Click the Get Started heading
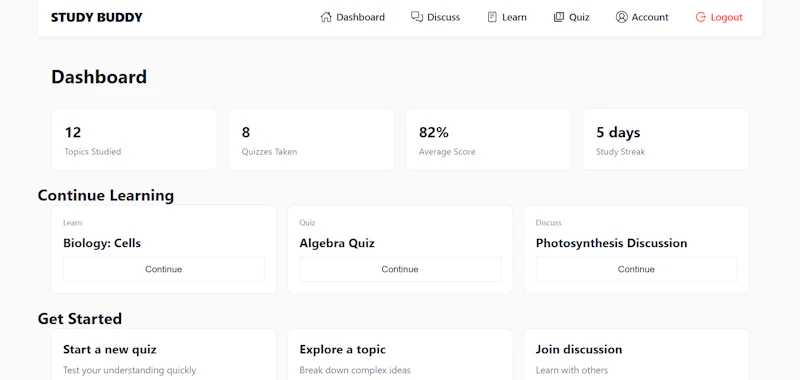This screenshot has width=800, height=380. point(80,319)
